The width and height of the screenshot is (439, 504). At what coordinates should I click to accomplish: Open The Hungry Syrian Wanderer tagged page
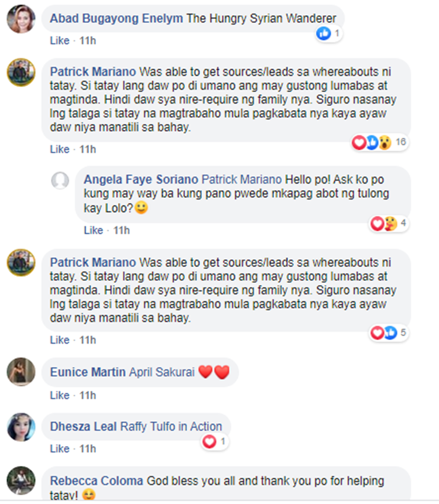[x=261, y=18]
